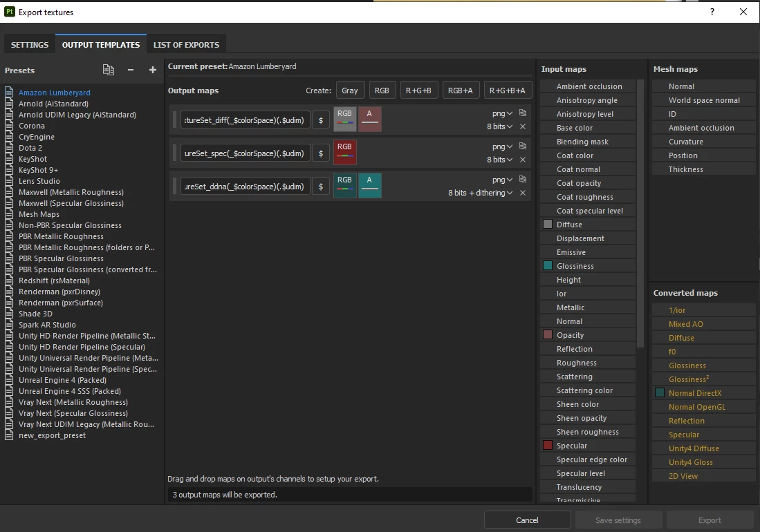Click the Cancel button

(527, 520)
